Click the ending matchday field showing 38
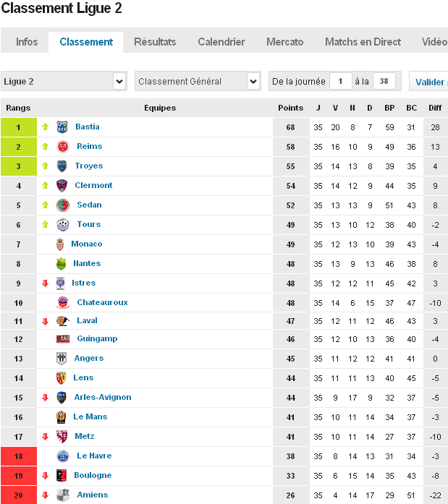 pyautogui.click(x=386, y=82)
